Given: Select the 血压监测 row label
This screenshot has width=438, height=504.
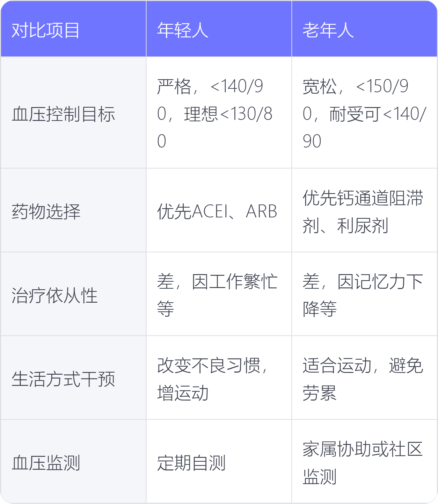Looking at the screenshot, I should pyautogui.click(x=73, y=462).
